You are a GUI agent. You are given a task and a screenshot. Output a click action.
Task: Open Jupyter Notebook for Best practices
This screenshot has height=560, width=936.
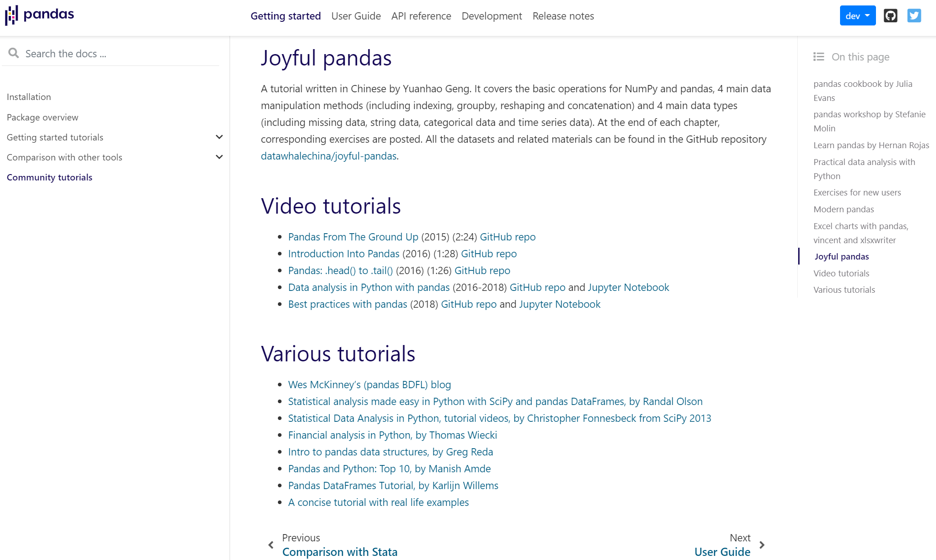(559, 304)
